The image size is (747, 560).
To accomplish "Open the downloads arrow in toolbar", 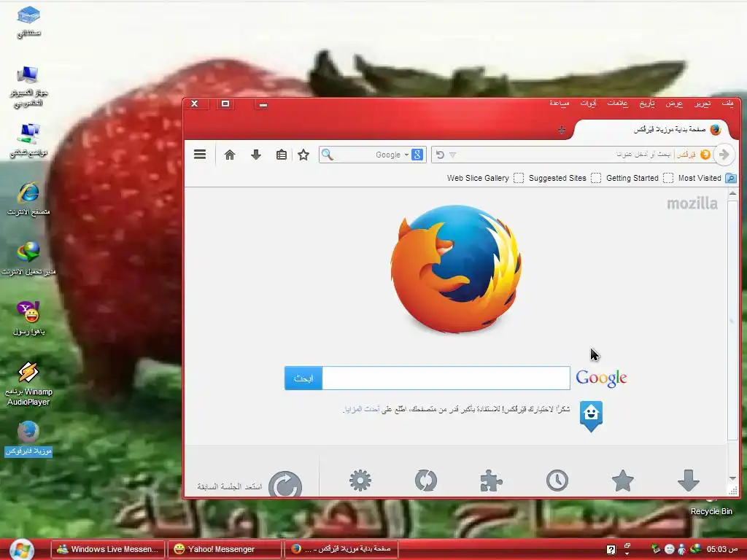I will pyautogui.click(x=256, y=155).
